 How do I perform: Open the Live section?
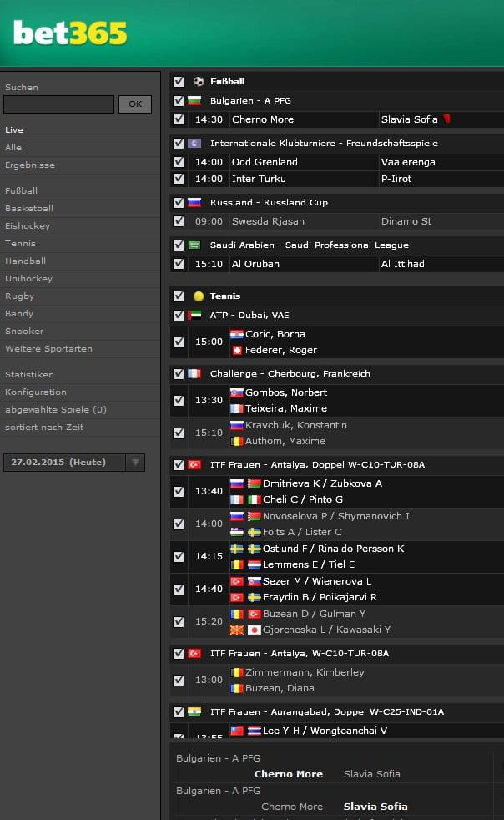(x=14, y=129)
